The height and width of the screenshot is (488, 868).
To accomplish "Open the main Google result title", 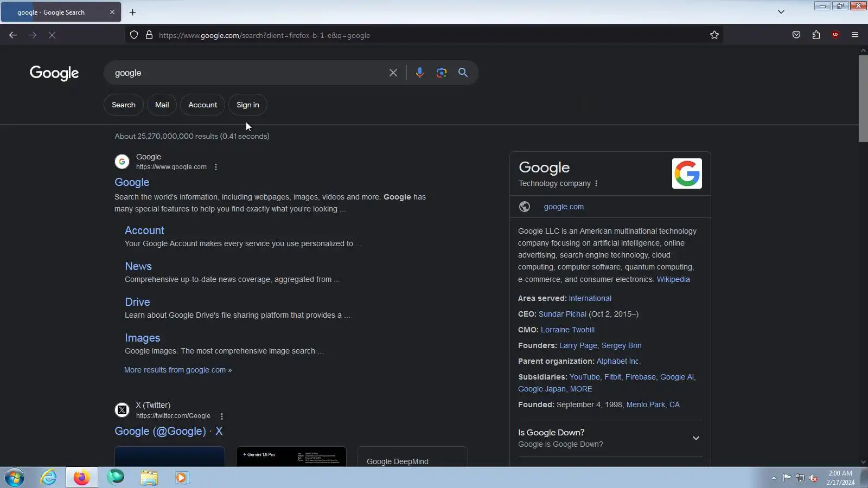I will (132, 183).
